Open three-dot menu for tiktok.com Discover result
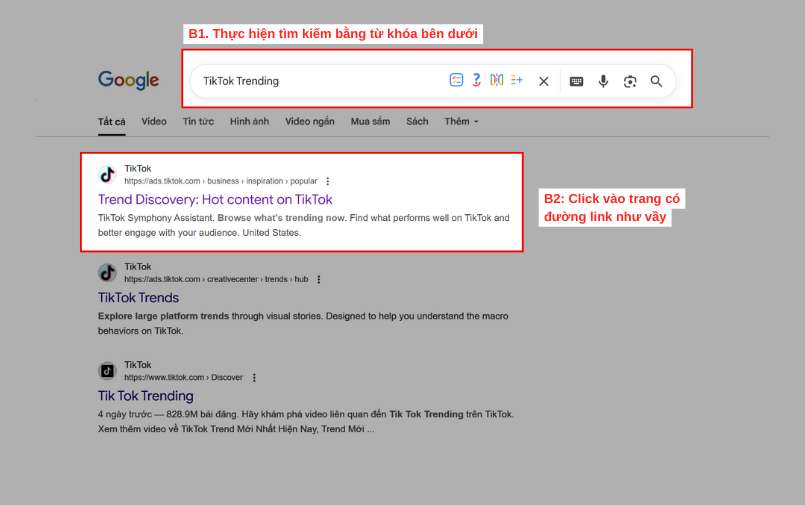The width and height of the screenshot is (805, 505). coord(254,378)
